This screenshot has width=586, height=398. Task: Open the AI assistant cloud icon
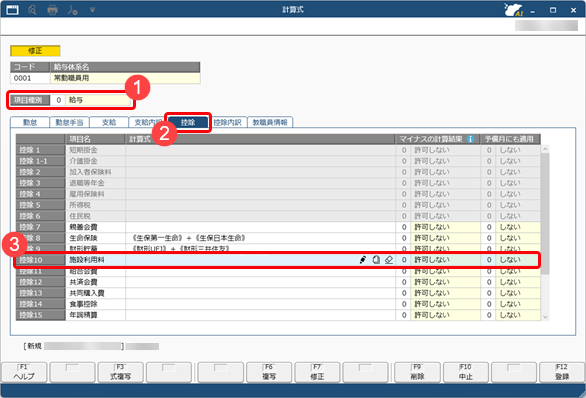click(514, 10)
